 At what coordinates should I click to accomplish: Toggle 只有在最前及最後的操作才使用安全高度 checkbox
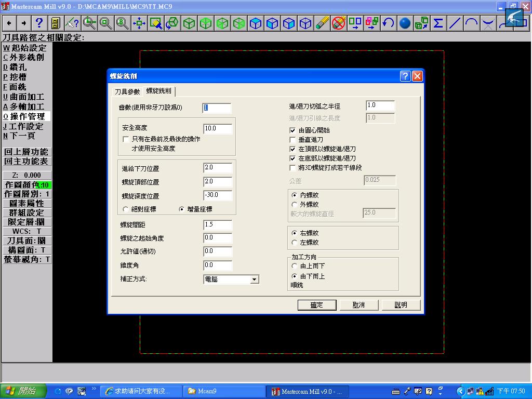126,139
